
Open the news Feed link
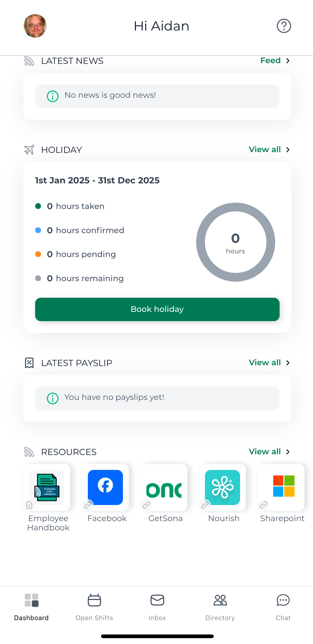click(275, 60)
